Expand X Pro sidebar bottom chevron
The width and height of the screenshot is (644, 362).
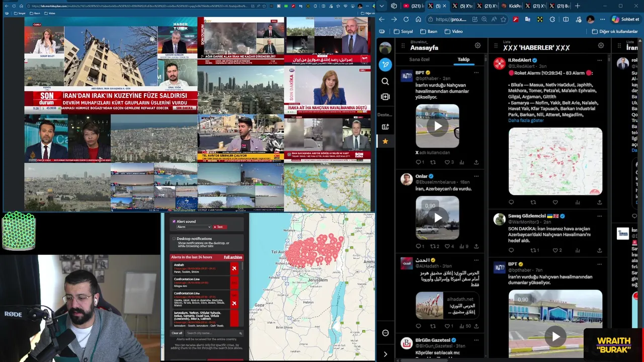(385, 354)
